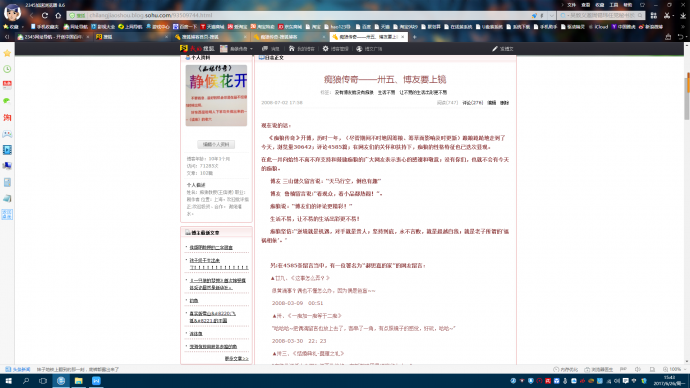Collapse tab list arrow at left of tabs
690x388 pixels.
7,37
